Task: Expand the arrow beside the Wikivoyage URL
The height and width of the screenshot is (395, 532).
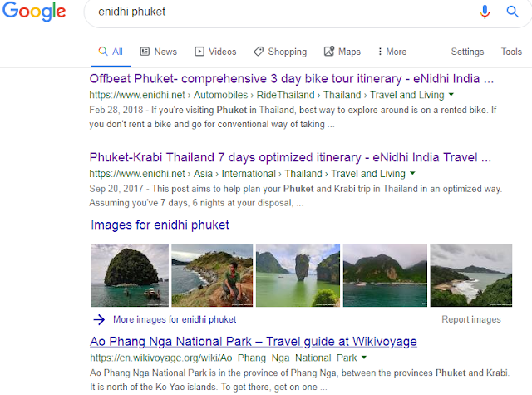Action: click(x=364, y=358)
